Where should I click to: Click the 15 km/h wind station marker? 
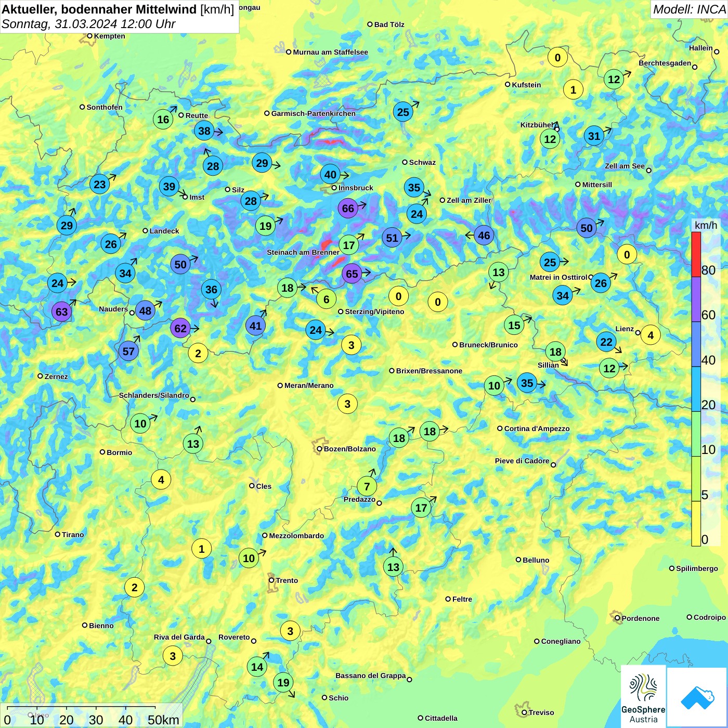coord(514,325)
